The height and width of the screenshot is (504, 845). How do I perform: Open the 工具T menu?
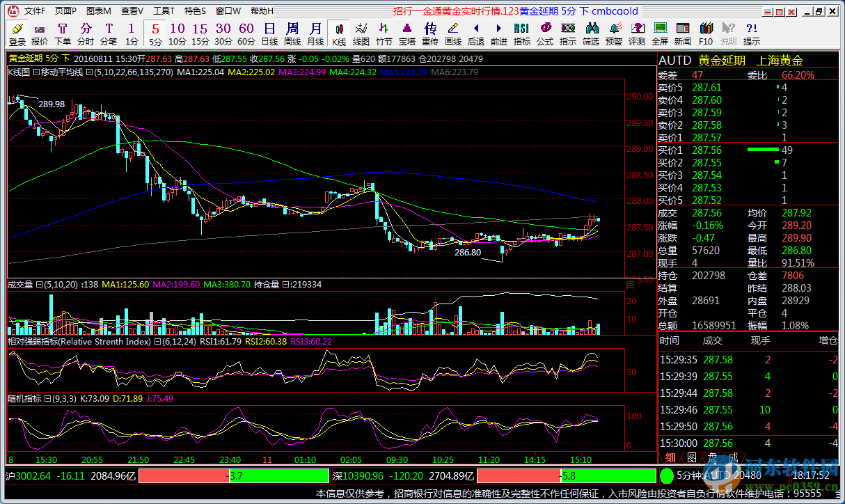(164, 11)
